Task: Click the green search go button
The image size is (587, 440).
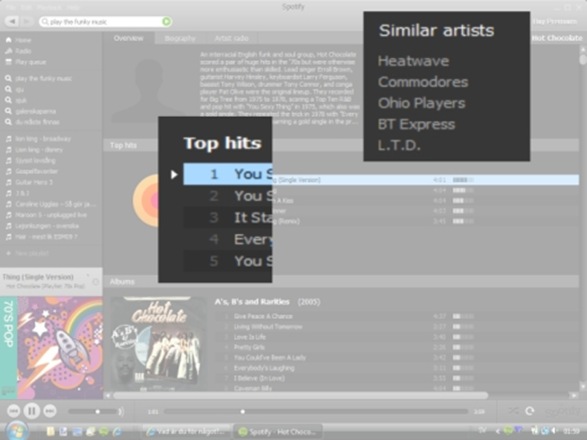Action: [167, 22]
